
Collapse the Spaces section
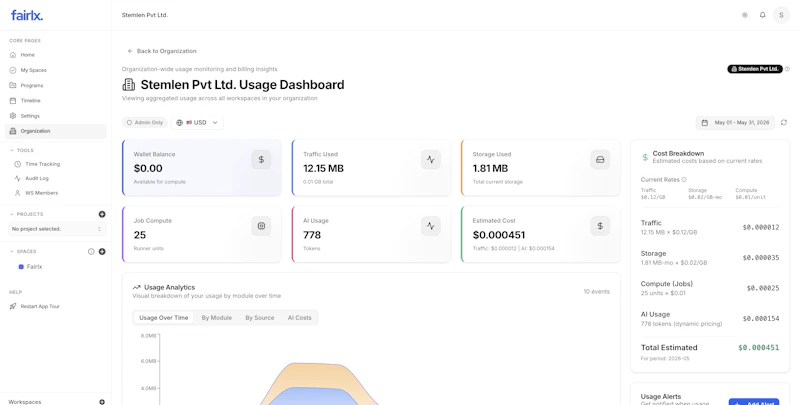[x=23, y=251]
